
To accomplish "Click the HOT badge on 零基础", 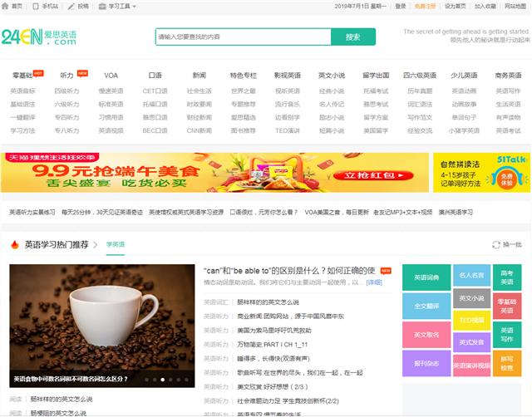I will coord(38,73).
